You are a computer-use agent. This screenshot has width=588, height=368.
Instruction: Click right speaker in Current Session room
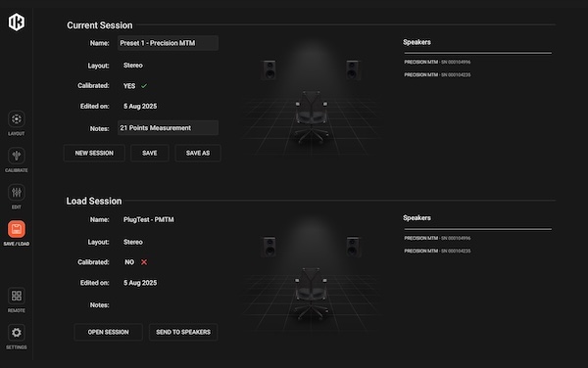pos(352,69)
